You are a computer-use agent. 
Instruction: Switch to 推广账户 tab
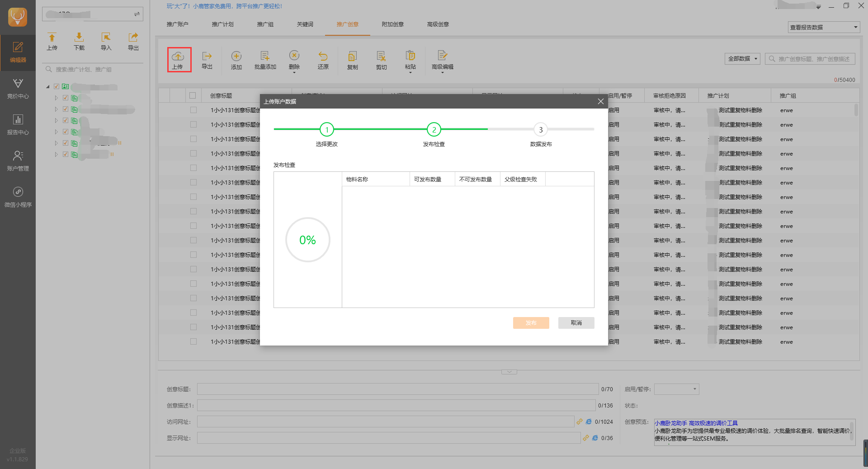[x=178, y=24]
